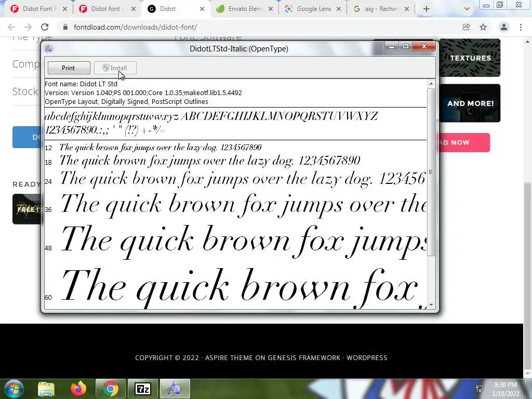This screenshot has width=532, height=399.
Task: Minimize the font viewer window
Action: coord(392,46)
